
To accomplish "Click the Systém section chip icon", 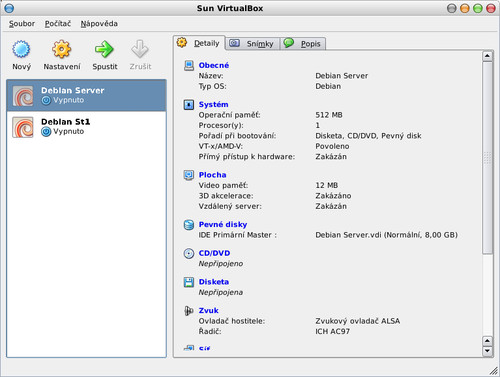I will (189, 105).
